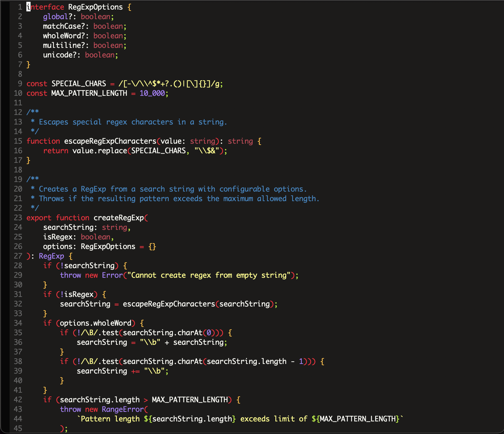Click 'createRegExp' function name on line 23
The width and height of the screenshot is (504, 434).
[x=119, y=218]
